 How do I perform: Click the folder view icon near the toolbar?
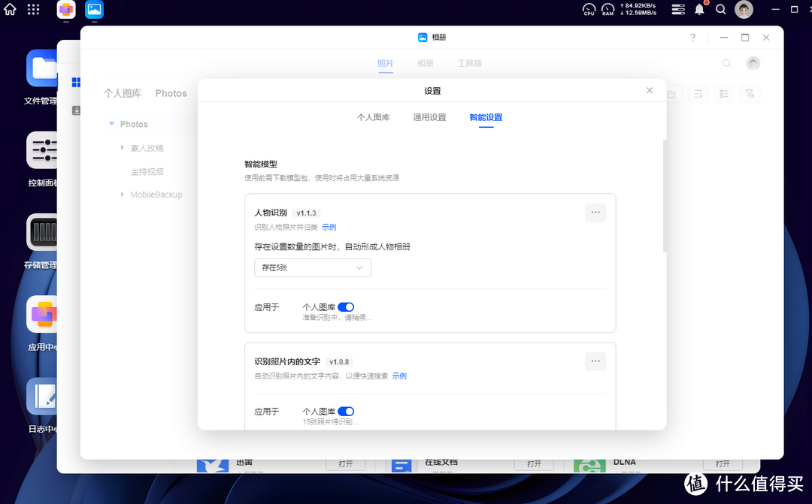671,93
